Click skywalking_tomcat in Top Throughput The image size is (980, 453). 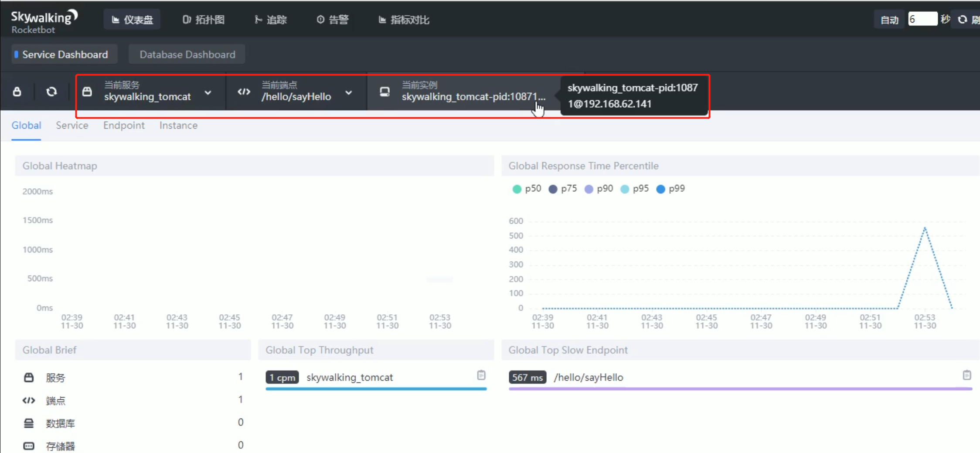pos(350,377)
